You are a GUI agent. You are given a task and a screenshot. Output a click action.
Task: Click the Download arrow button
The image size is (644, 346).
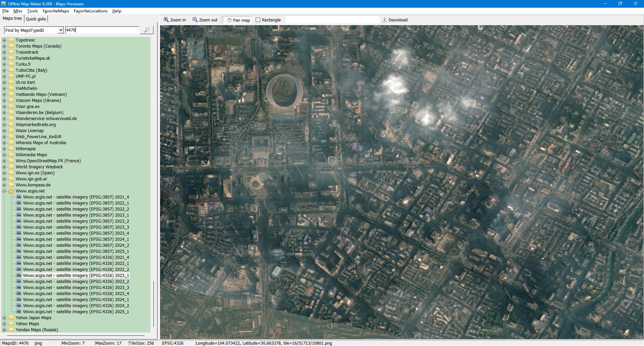(x=395, y=20)
